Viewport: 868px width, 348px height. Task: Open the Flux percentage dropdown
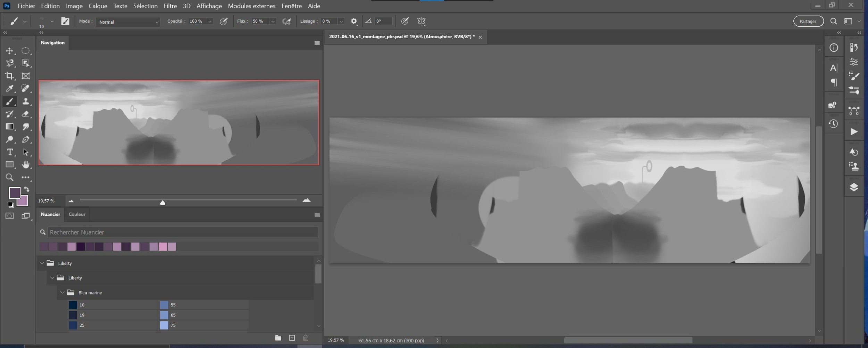[x=273, y=22]
